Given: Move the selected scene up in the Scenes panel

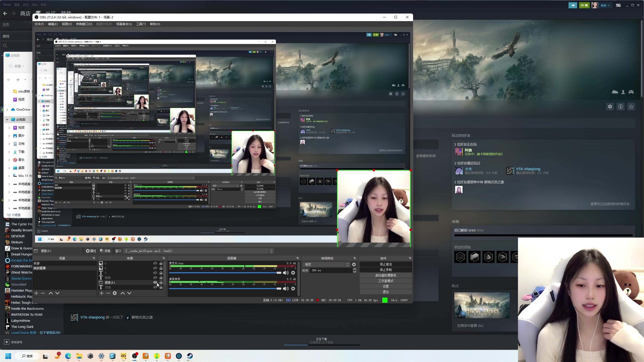Looking at the screenshot, I should point(51,293).
